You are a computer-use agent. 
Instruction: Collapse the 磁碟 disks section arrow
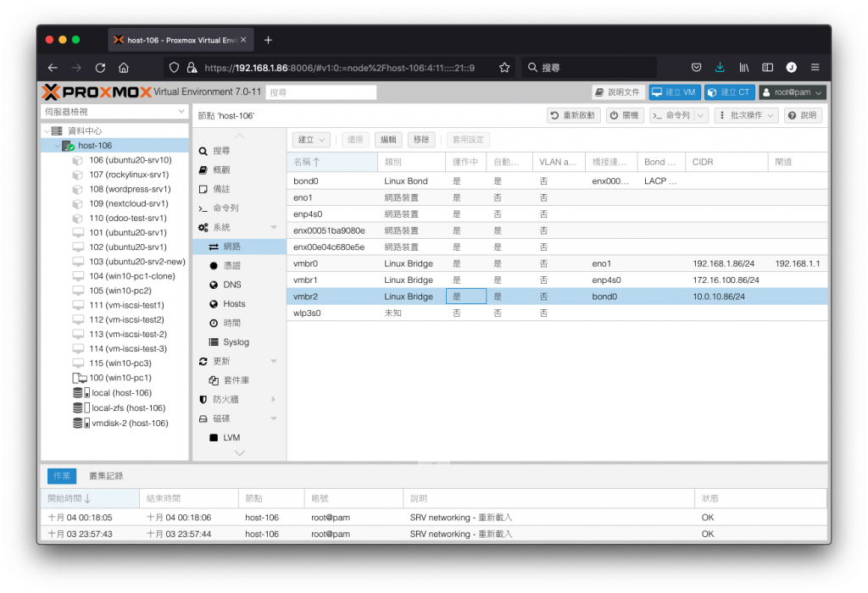(x=274, y=418)
